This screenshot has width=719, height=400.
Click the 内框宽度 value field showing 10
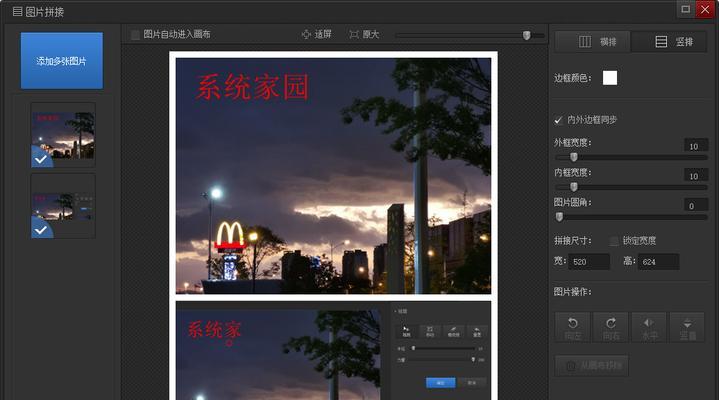pyautogui.click(x=696, y=176)
